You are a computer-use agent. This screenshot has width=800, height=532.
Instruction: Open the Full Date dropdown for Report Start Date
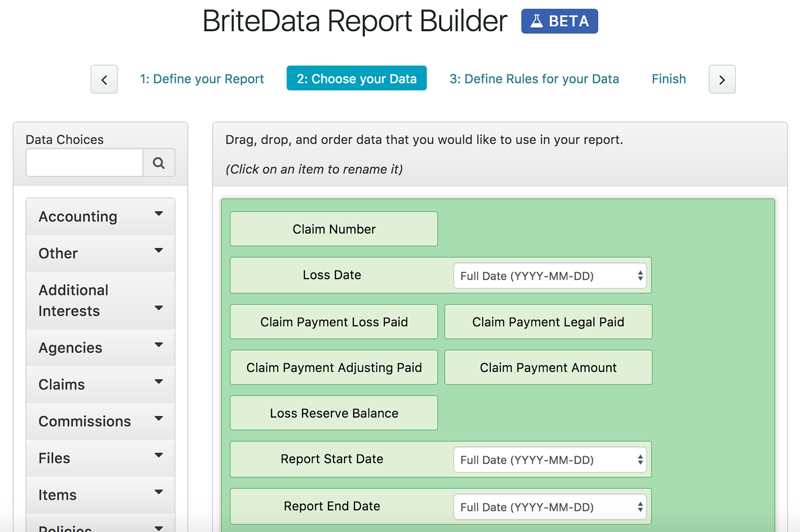pyautogui.click(x=550, y=460)
